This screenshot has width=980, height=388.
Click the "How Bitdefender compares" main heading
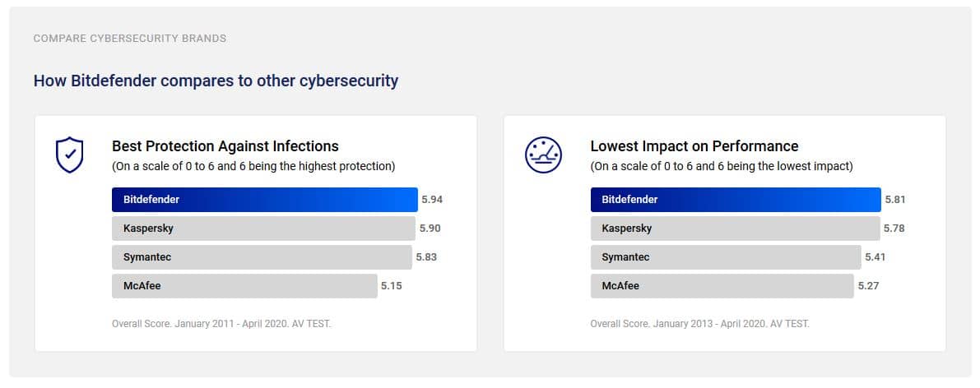coord(216,81)
